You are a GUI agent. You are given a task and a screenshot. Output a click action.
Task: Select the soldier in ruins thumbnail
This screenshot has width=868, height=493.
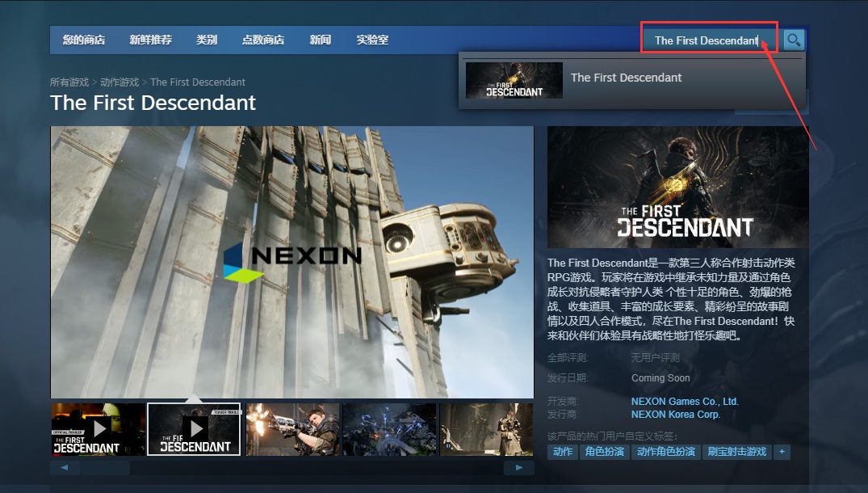tap(486, 429)
